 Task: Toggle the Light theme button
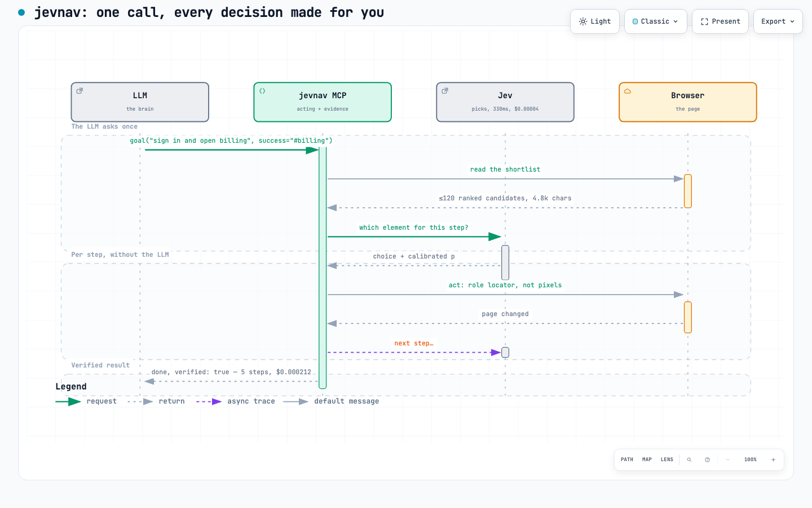595,21
